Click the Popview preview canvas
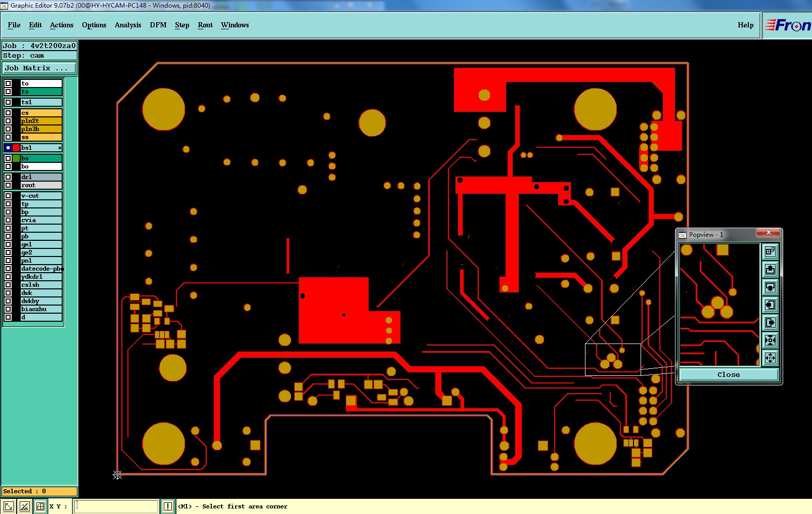Image resolution: width=812 pixels, height=514 pixels. pos(719,305)
